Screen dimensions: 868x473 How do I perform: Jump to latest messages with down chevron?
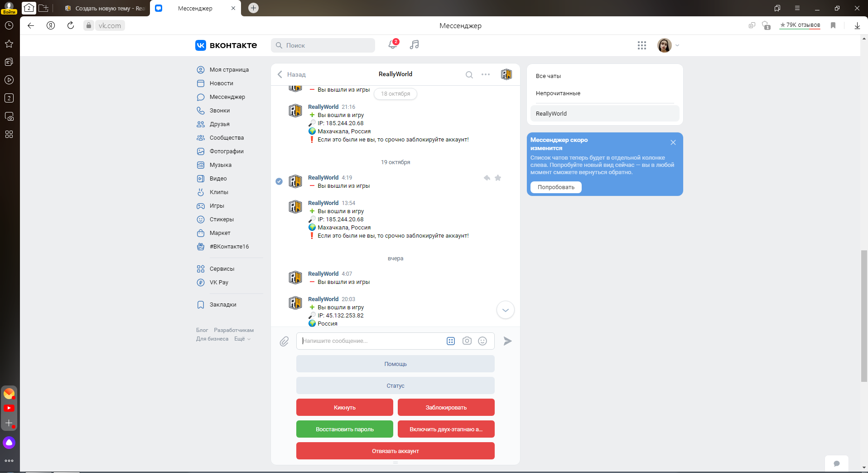pyautogui.click(x=506, y=310)
